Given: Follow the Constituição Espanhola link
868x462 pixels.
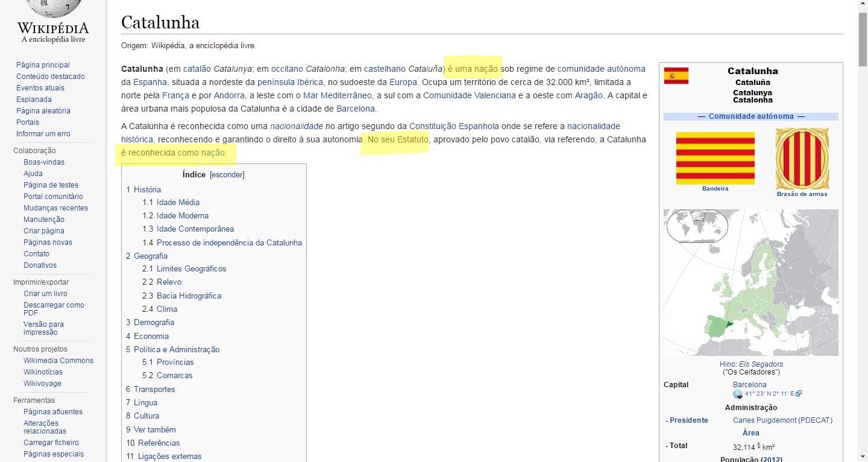Looking at the screenshot, I should point(454,126).
